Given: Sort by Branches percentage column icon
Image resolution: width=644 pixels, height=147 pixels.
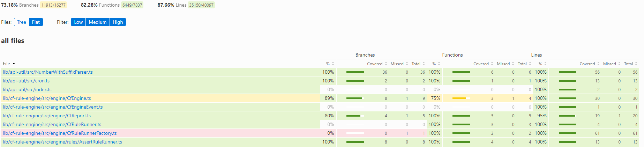Looking at the screenshot, I should coord(333,64).
